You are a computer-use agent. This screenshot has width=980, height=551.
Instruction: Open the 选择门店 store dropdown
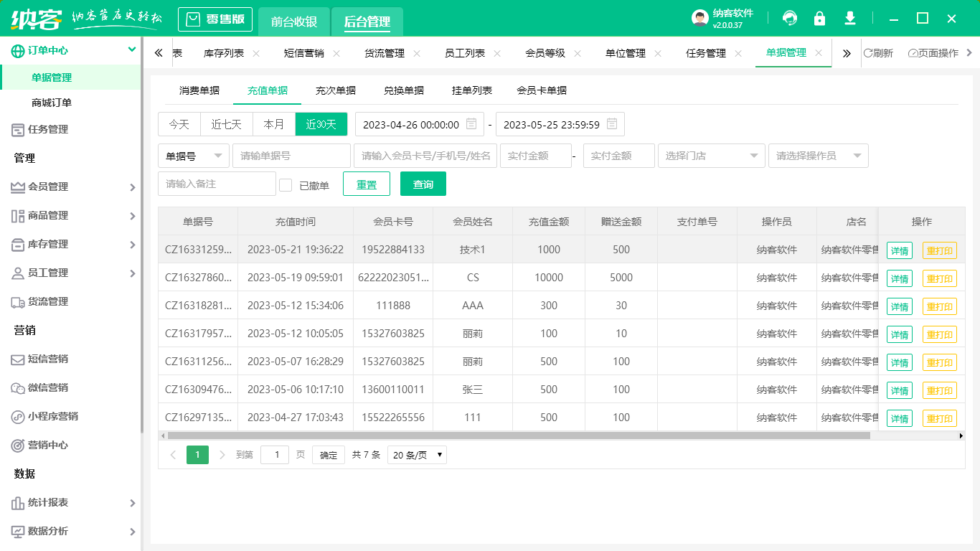[x=711, y=156]
